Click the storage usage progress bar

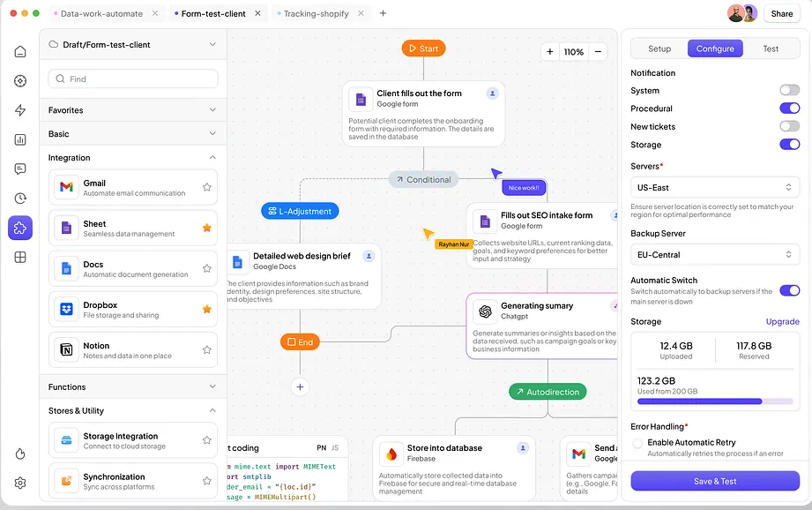click(x=715, y=401)
